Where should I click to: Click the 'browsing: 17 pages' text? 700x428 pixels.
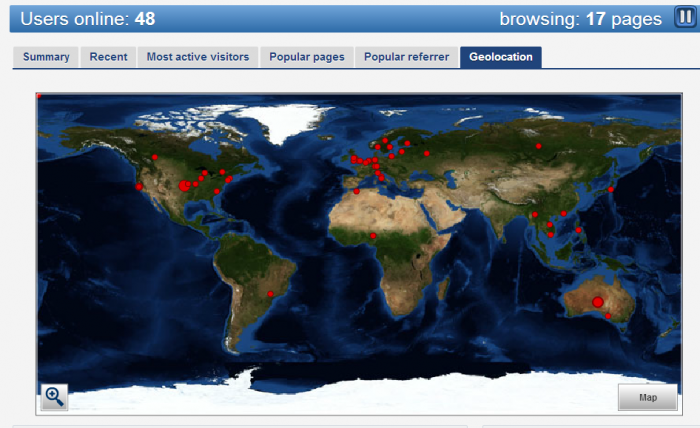[x=580, y=19]
